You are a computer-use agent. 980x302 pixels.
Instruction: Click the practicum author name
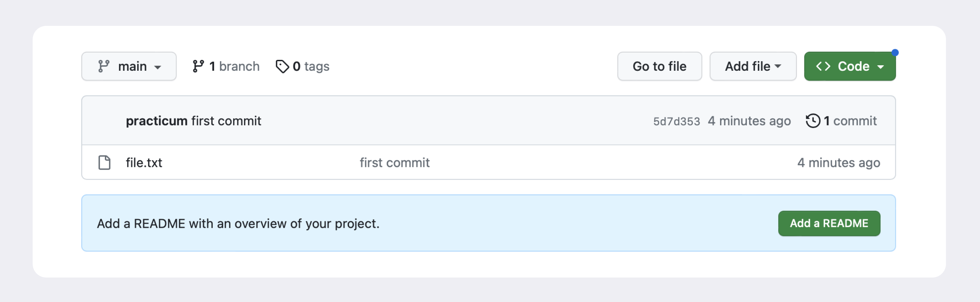click(x=157, y=121)
